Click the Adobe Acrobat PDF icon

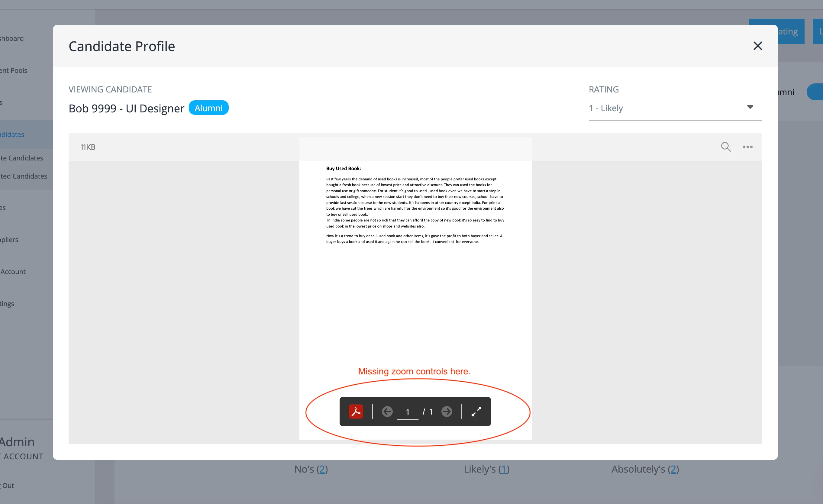pos(356,412)
